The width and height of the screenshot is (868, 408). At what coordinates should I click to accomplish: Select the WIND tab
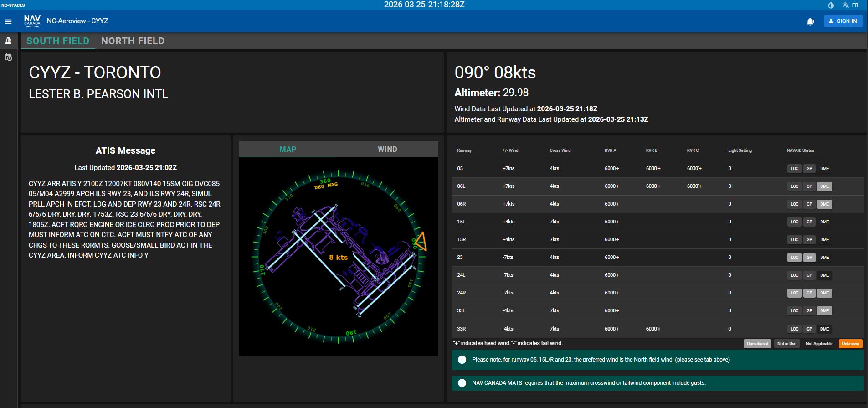click(x=387, y=149)
